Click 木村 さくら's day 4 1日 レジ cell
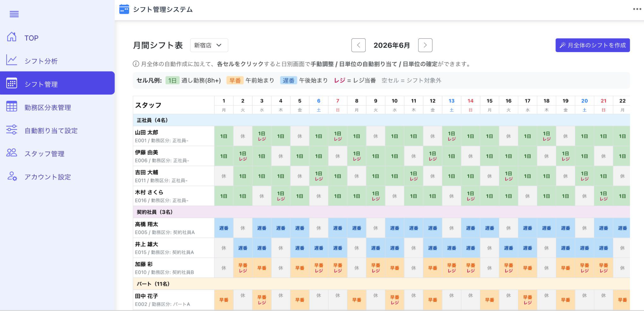The image size is (644, 311). coord(281,196)
